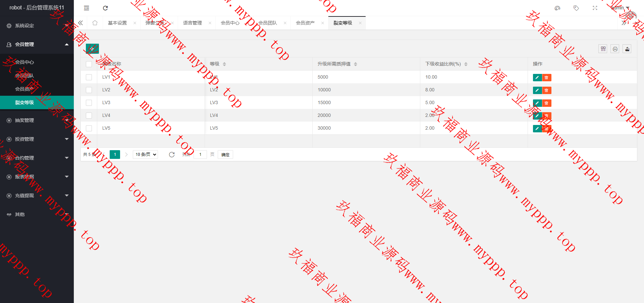Click the edit icon for LV1 row
The height and width of the screenshot is (303, 644).
pos(537,78)
